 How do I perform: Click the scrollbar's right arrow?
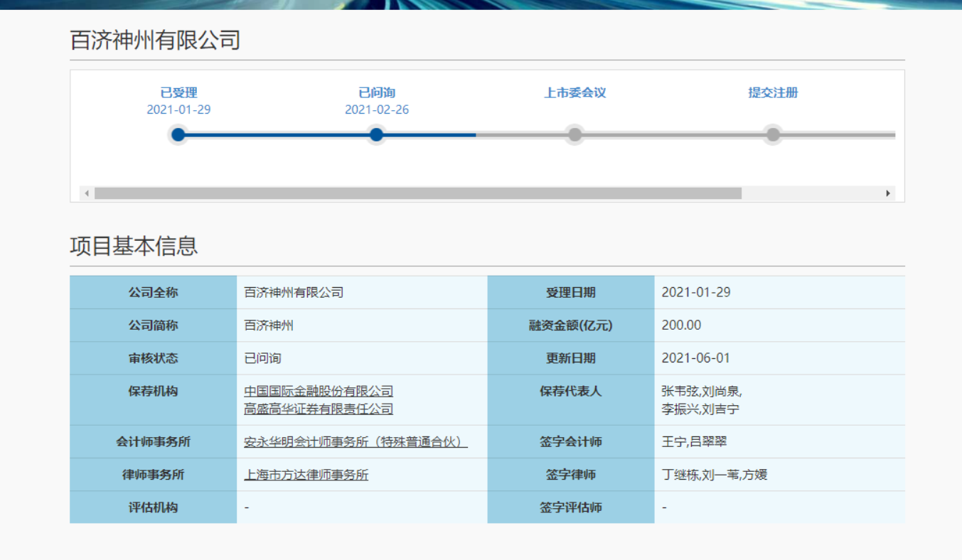[x=888, y=192]
